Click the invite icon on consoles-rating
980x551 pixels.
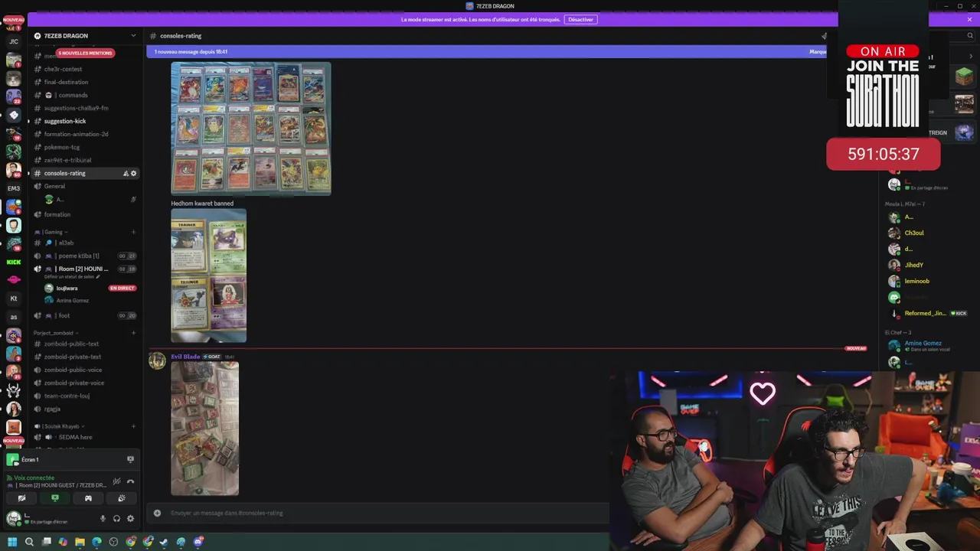(126, 173)
